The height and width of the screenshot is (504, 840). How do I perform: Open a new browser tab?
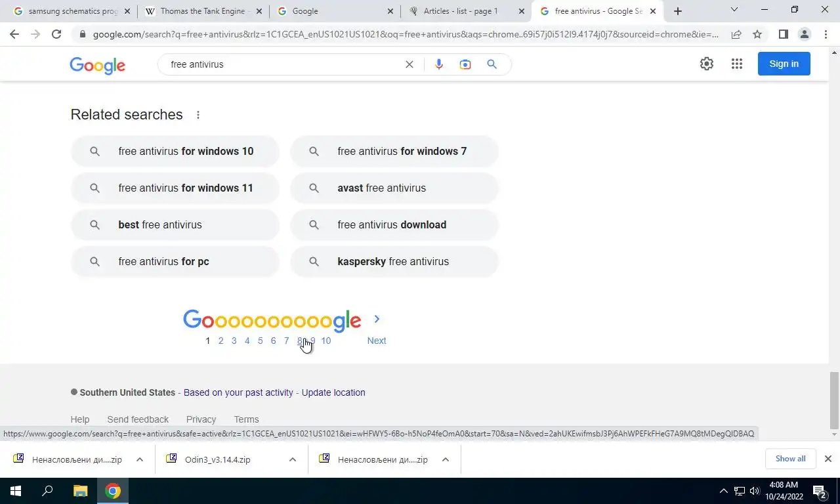tap(678, 11)
